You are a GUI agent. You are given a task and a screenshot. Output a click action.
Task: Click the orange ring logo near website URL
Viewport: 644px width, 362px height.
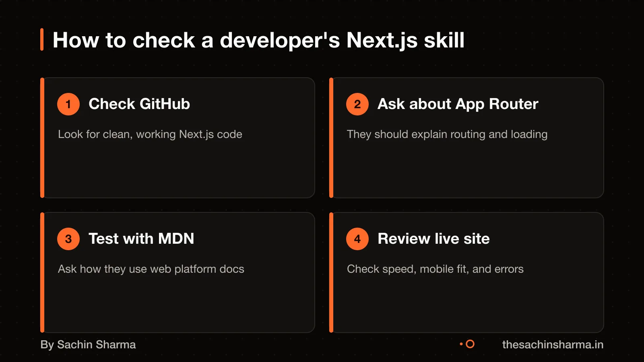click(x=470, y=344)
